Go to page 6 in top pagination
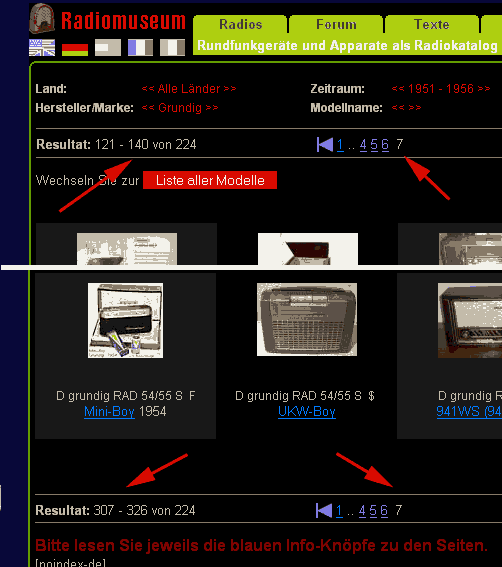This screenshot has height=567, width=502. [x=385, y=145]
